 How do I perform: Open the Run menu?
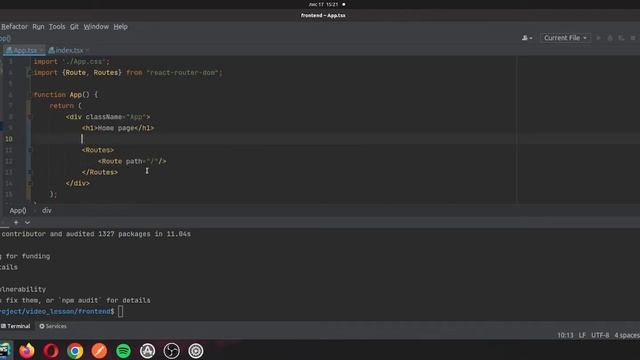click(38, 27)
